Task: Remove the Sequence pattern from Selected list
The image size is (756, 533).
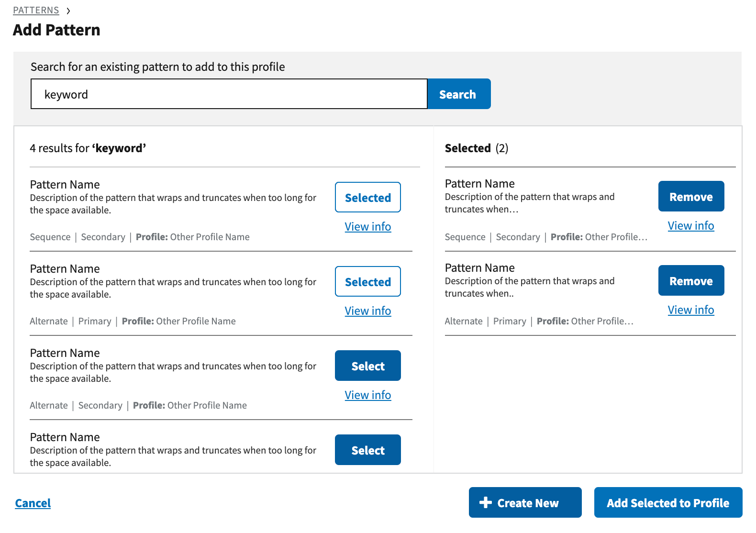Action: pos(691,196)
